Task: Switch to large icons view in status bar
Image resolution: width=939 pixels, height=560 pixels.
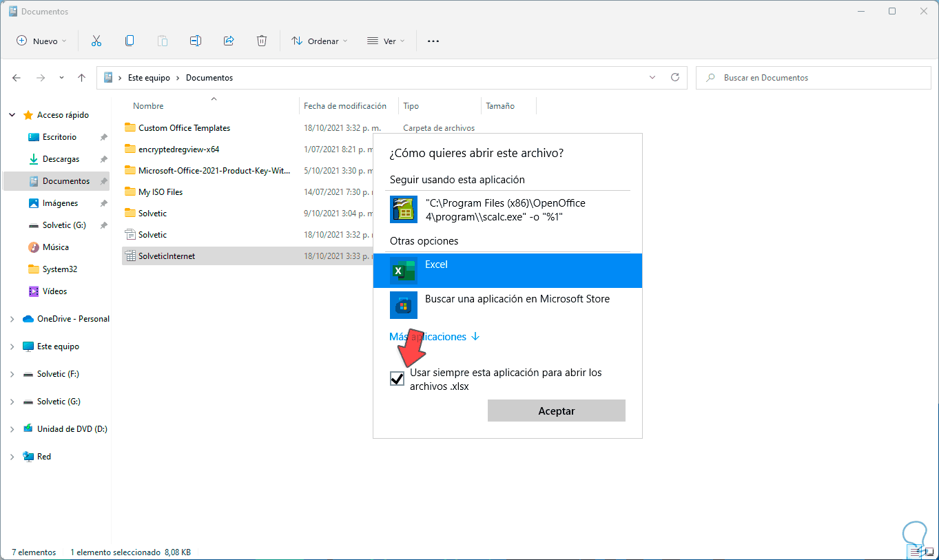Action: (x=928, y=552)
